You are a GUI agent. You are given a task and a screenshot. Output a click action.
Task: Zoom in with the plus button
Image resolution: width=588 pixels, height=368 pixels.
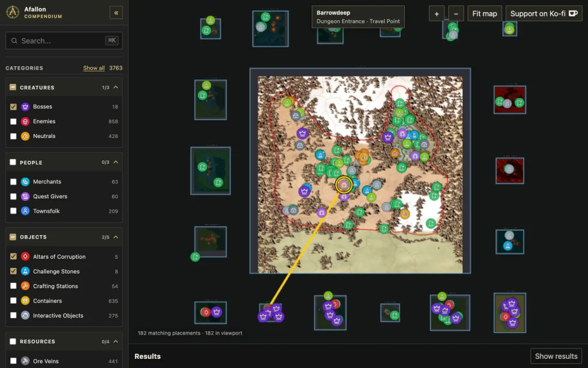coord(436,14)
